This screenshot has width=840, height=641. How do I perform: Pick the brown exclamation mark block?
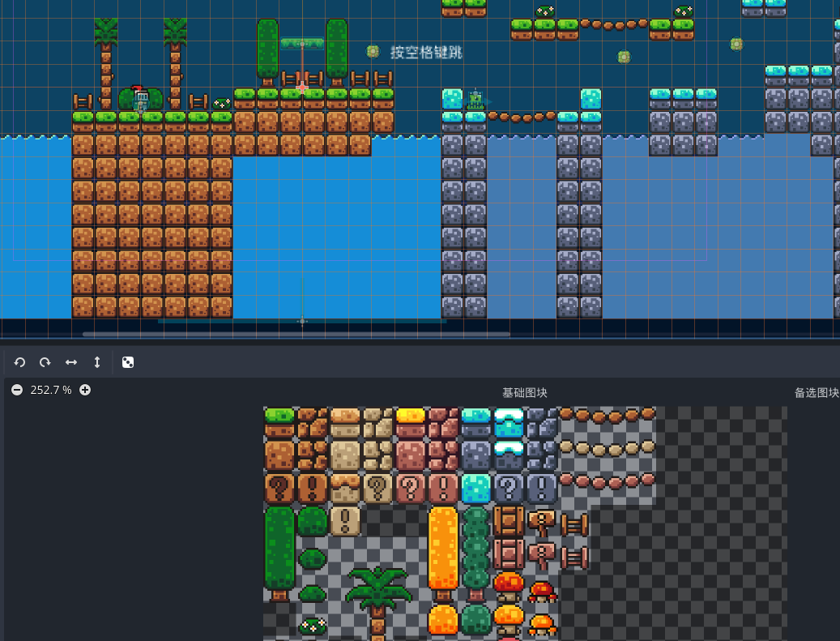coord(313,489)
